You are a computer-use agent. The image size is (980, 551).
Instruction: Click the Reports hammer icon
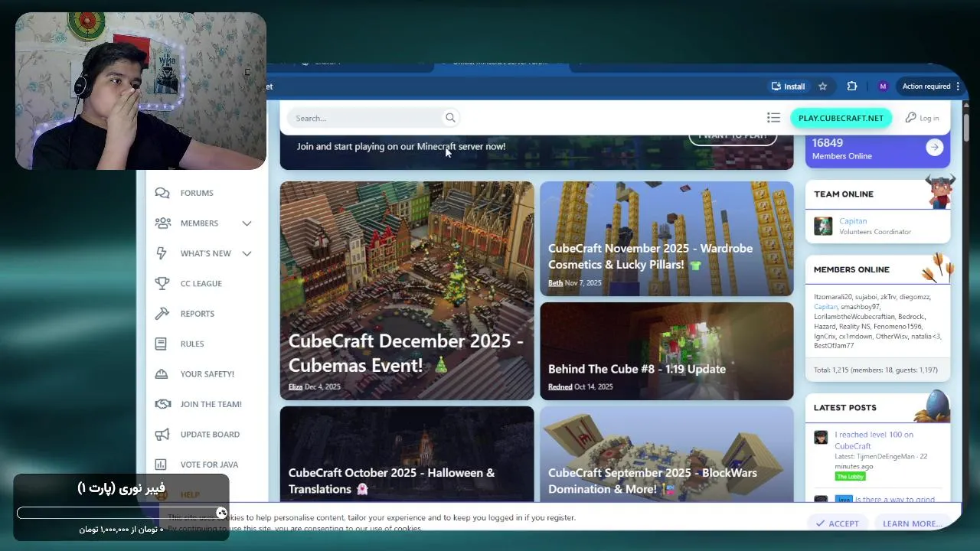[162, 314]
